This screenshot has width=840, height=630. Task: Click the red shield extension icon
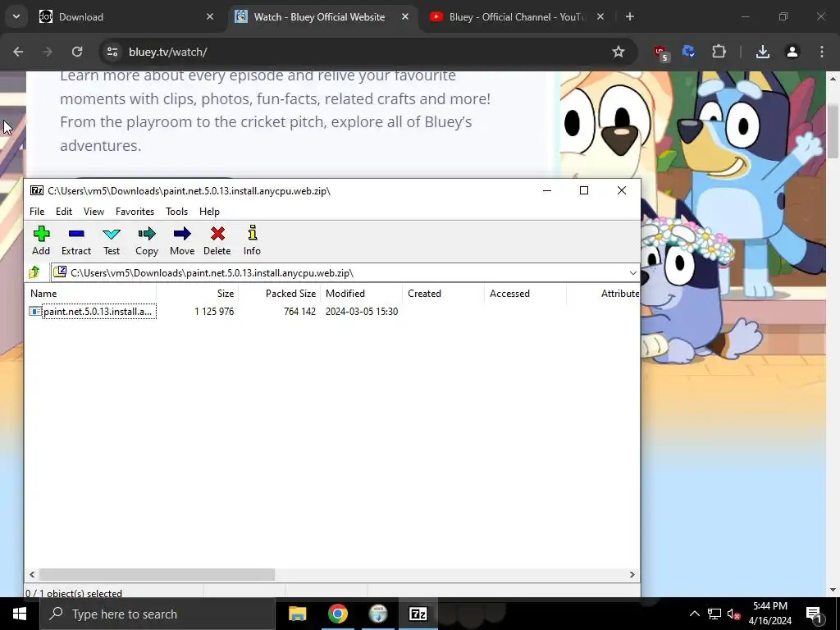[x=660, y=52]
